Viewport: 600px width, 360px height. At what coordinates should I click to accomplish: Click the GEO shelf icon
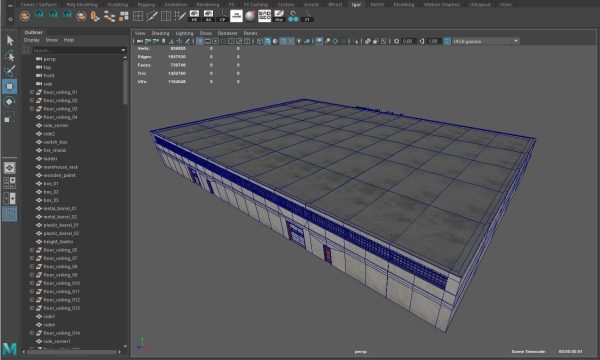pyautogui.click(x=264, y=16)
